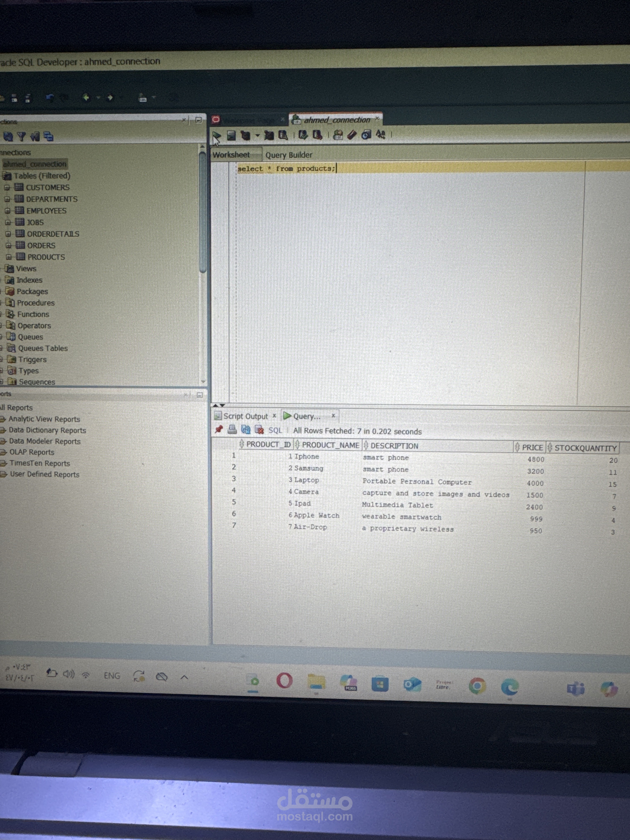Open the Query Result tab
630x840 pixels.
(306, 417)
